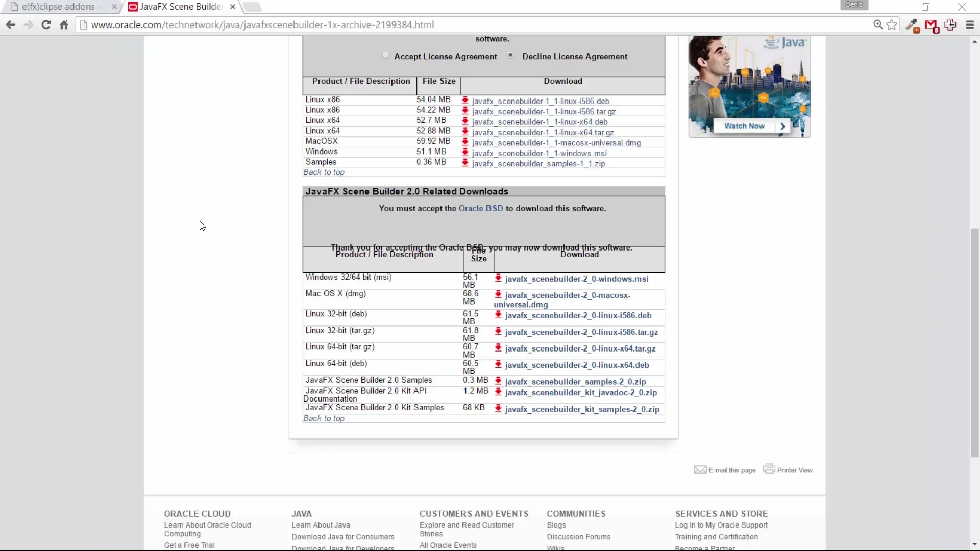The width and height of the screenshot is (980, 551).
Task: Open Learn About Oracle Cloud Computing footer link
Action: click(x=207, y=530)
